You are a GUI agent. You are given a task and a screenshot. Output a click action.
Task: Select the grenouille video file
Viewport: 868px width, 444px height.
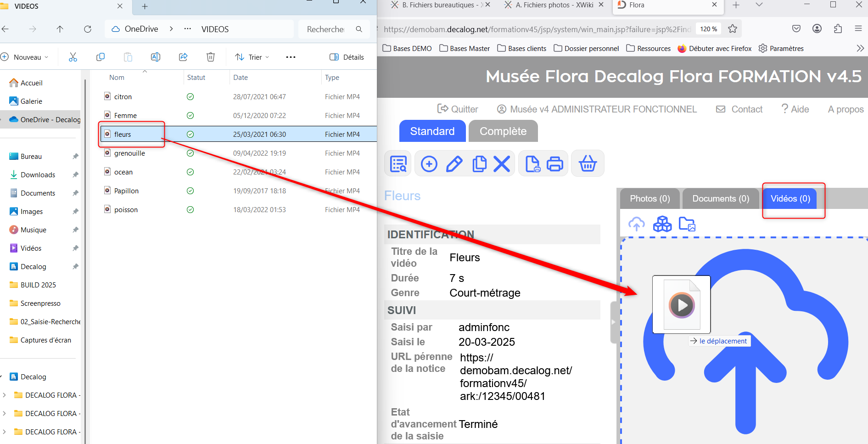129,153
